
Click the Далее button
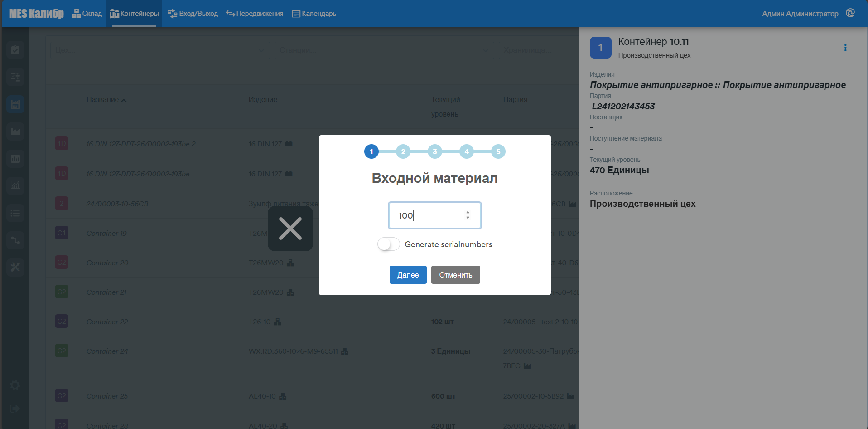point(408,275)
